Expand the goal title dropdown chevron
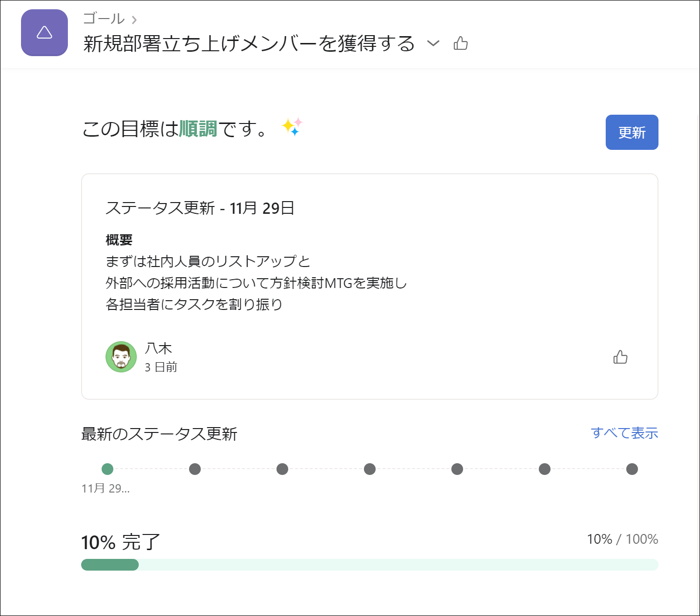 coord(433,43)
